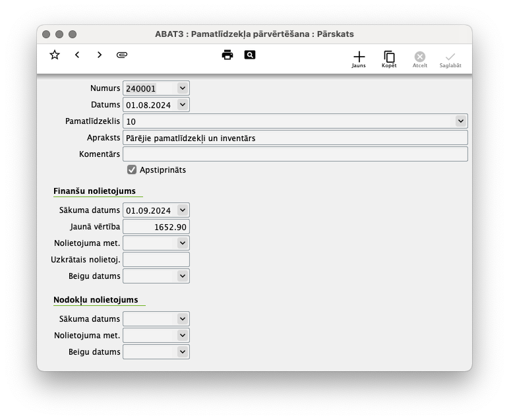Click the Finanšu nolietojums section header

pyautogui.click(x=94, y=191)
